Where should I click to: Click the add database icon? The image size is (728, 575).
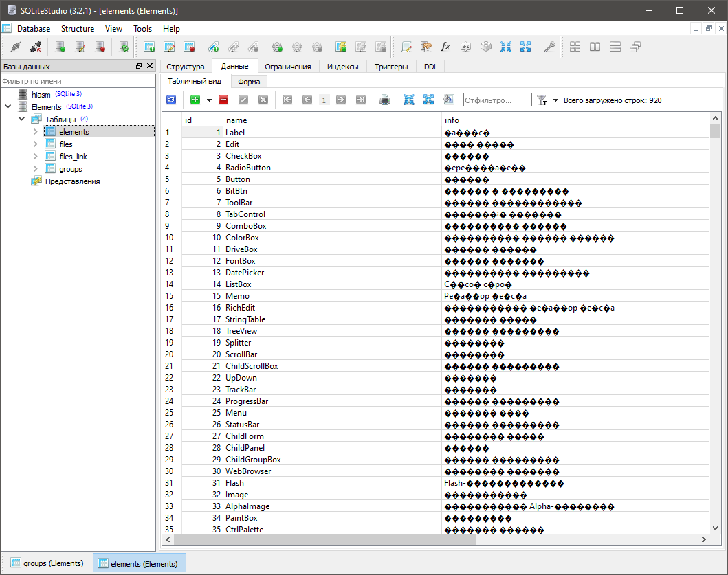click(60, 47)
